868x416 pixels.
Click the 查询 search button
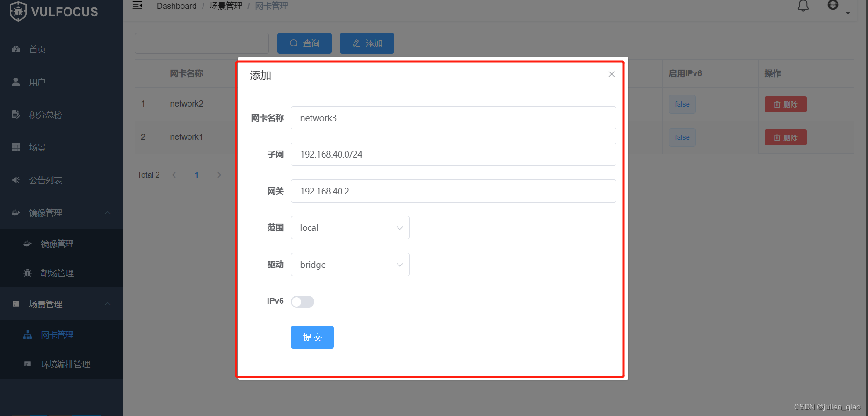pyautogui.click(x=304, y=43)
